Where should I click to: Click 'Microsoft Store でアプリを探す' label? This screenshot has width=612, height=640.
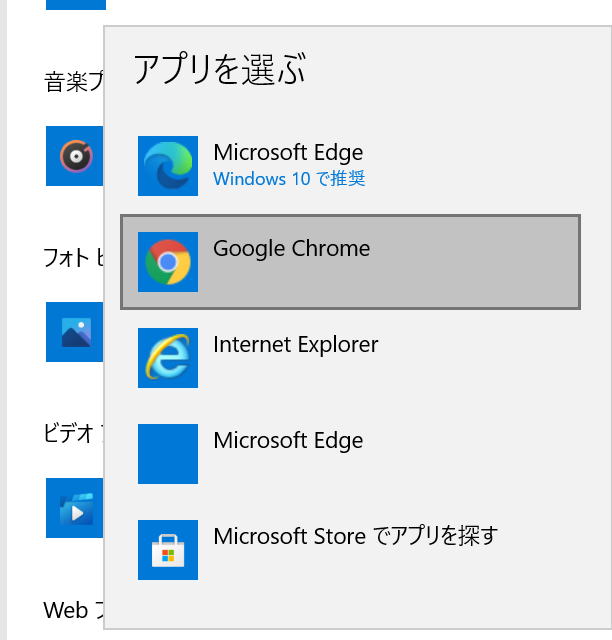(x=356, y=536)
